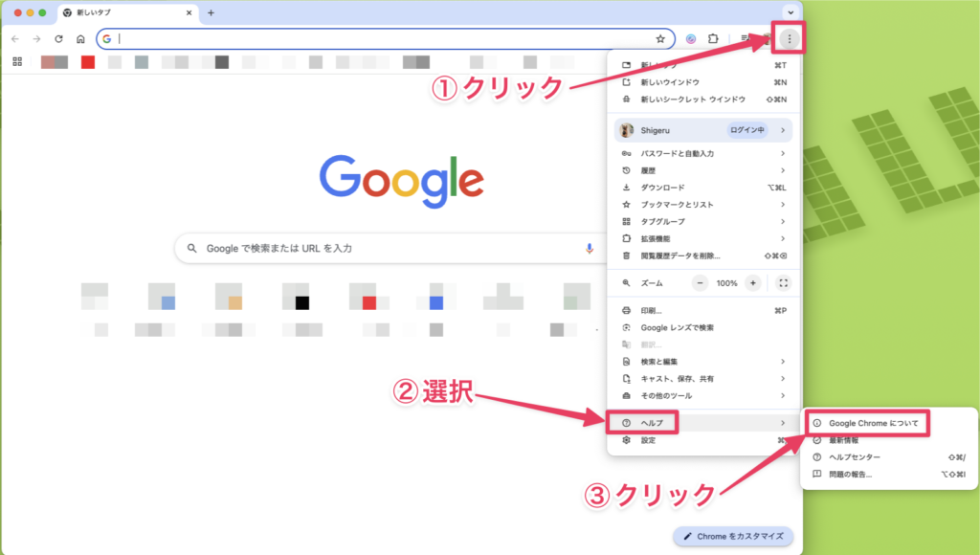Image resolution: width=980 pixels, height=555 pixels.
Task: Reload the page with the refresh icon
Action: click(x=58, y=38)
